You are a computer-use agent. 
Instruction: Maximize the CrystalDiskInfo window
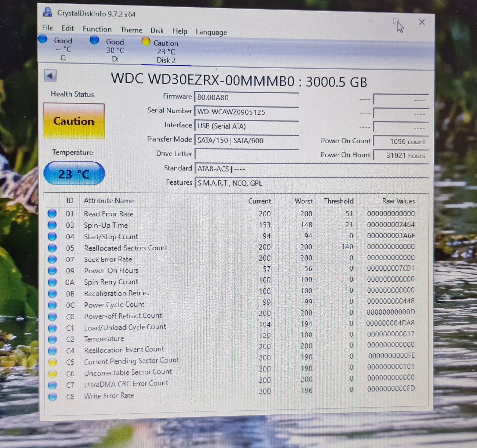click(x=396, y=22)
